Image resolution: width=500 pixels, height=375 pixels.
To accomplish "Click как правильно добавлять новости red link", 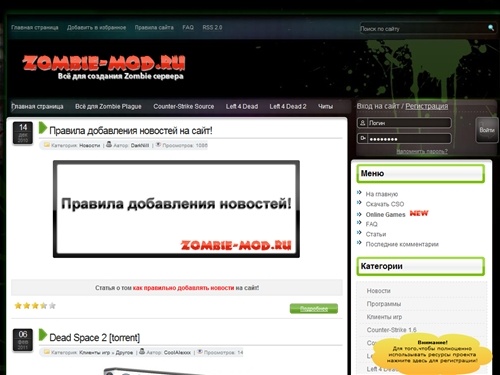I will (x=184, y=288).
